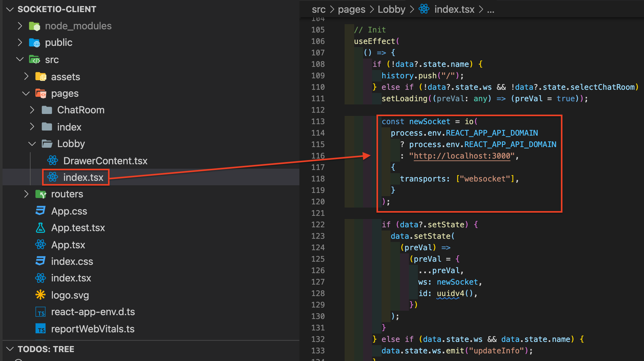Screen dimensions: 644x361
Task: Open pages in the breadcrumb navigation
Action: [351, 9]
